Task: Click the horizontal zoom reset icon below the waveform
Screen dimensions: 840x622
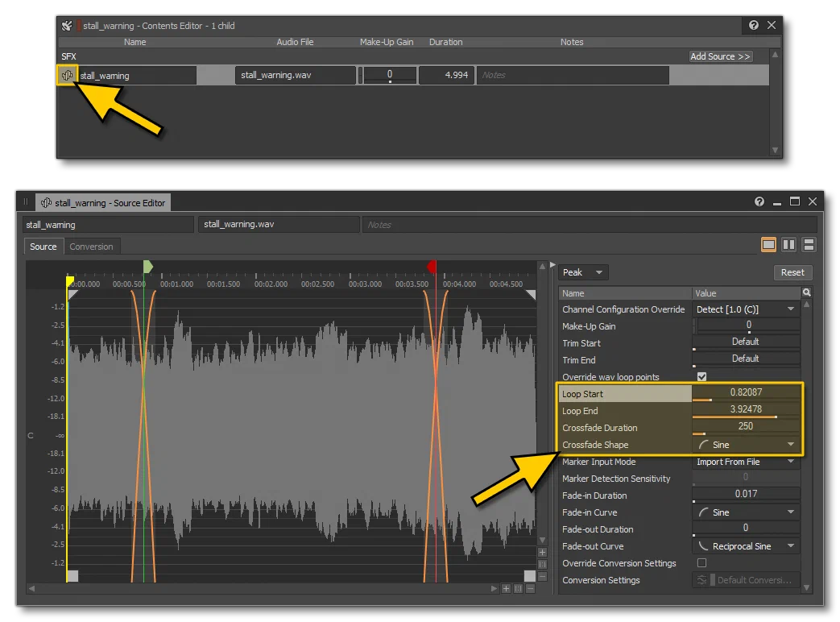Action: (518, 588)
